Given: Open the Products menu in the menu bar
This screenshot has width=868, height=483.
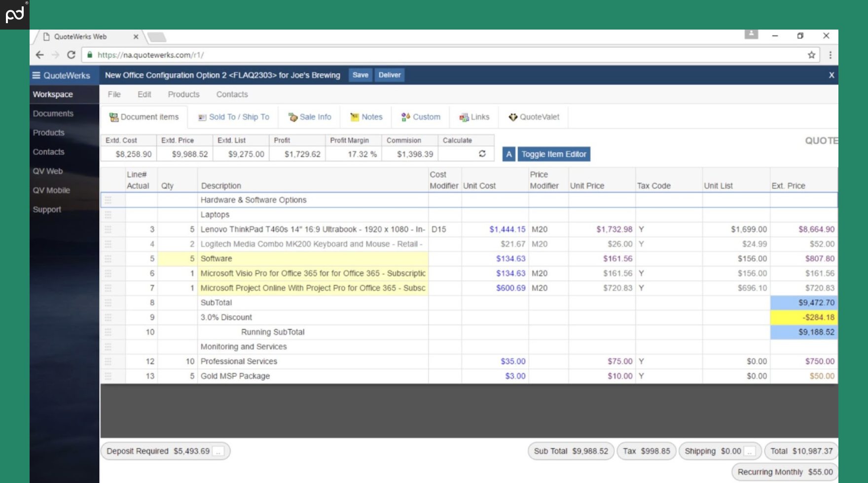Looking at the screenshot, I should pos(183,94).
